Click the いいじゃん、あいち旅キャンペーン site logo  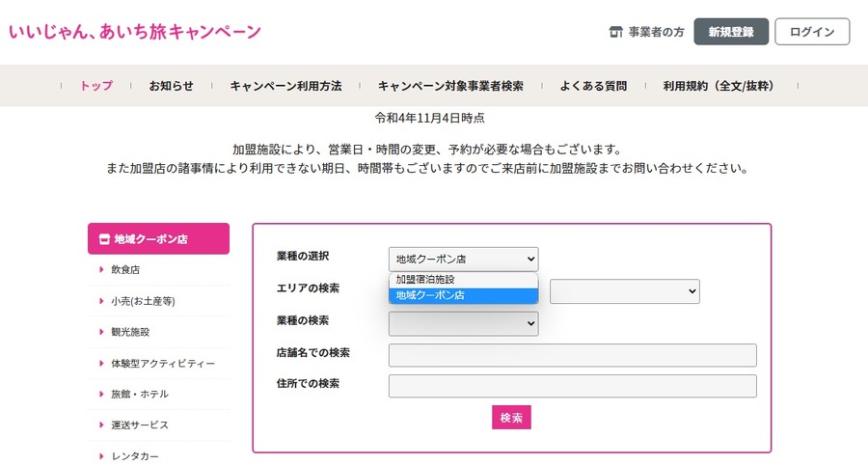pos(134,32)
